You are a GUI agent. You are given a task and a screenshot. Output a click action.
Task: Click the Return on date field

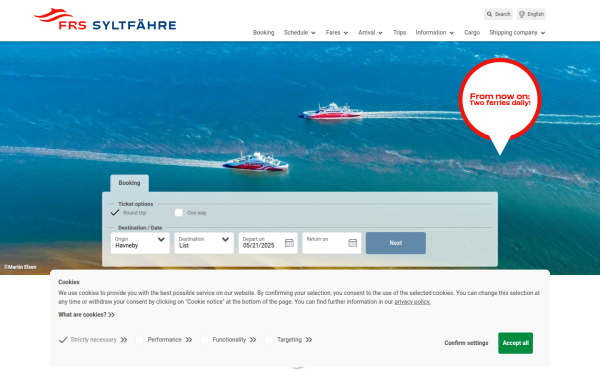pyautogui.click(x=332, y=243)
